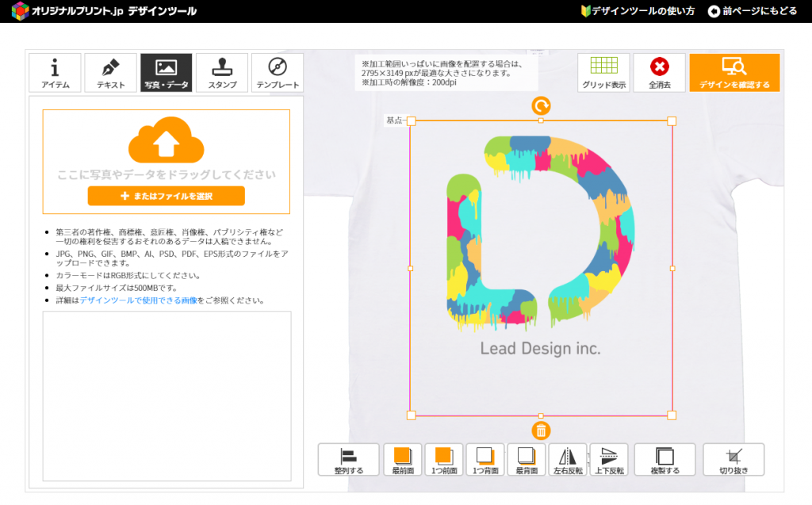Click the left-middle edge selection handle
The image size is (812, 505).
[x=411, y=268]
